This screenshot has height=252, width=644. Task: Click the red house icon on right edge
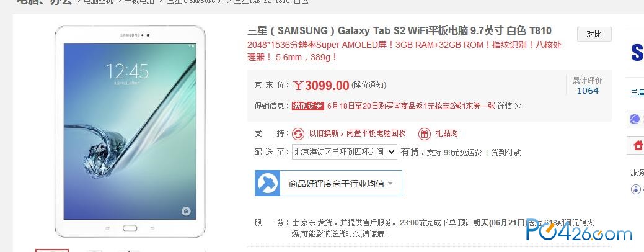[x=638, y=145]
